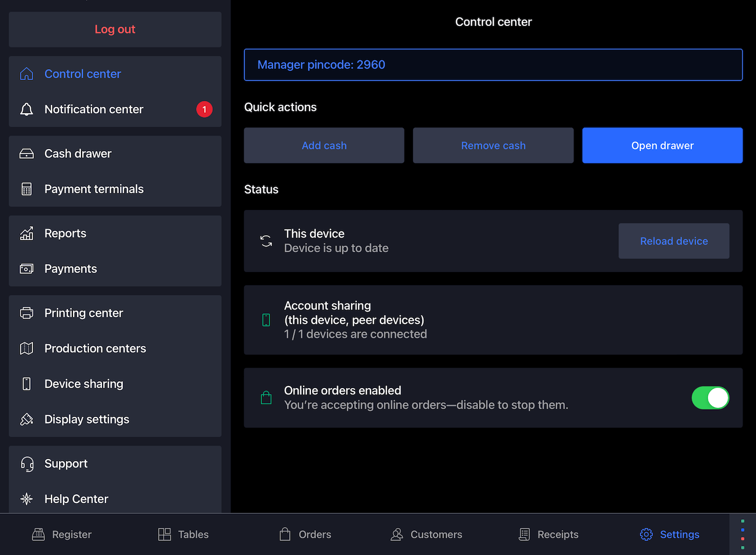Click the Log out button
This screenshot has width=756, height=555.
pos(115,29)
